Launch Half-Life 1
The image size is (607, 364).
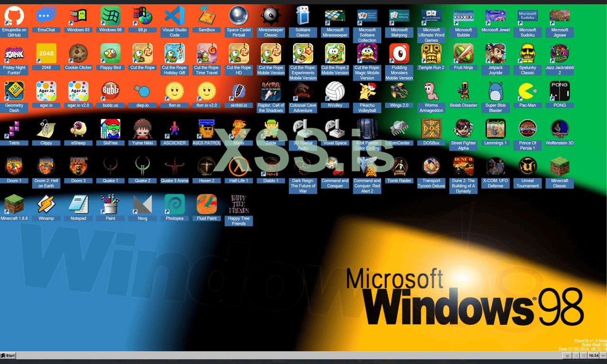click(x=239, y=166)
